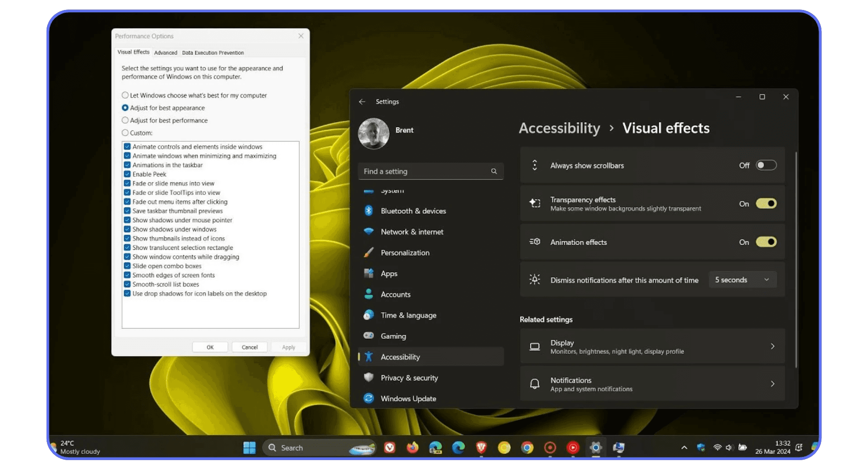Open Microsoft Edge from the taskbar

(x=459, y=447)
